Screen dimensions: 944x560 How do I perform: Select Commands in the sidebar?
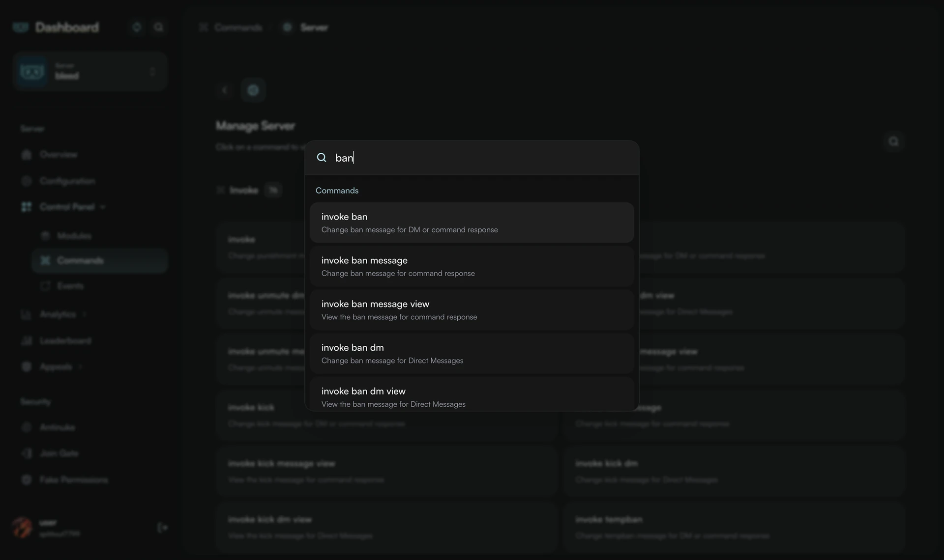click(x=100, y=260)
